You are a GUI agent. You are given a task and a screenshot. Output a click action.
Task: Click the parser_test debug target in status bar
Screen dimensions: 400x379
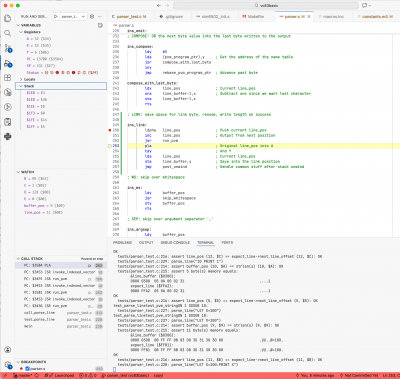point(125,375)
